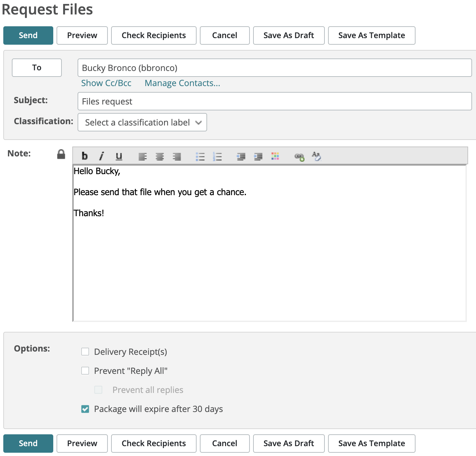Click the remove formatting eraser icon
This screenshot has height=456, width=476.
point(316,156)
